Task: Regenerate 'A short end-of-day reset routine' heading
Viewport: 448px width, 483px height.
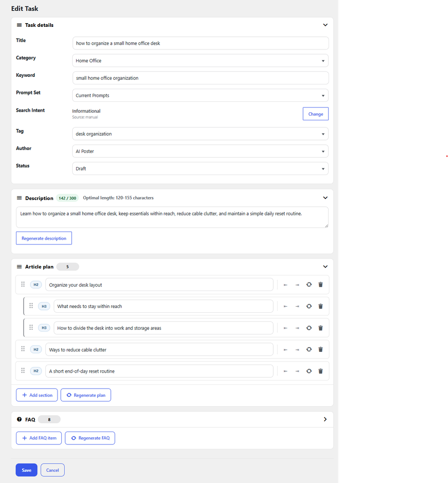Action: click(x=309, y=371)
